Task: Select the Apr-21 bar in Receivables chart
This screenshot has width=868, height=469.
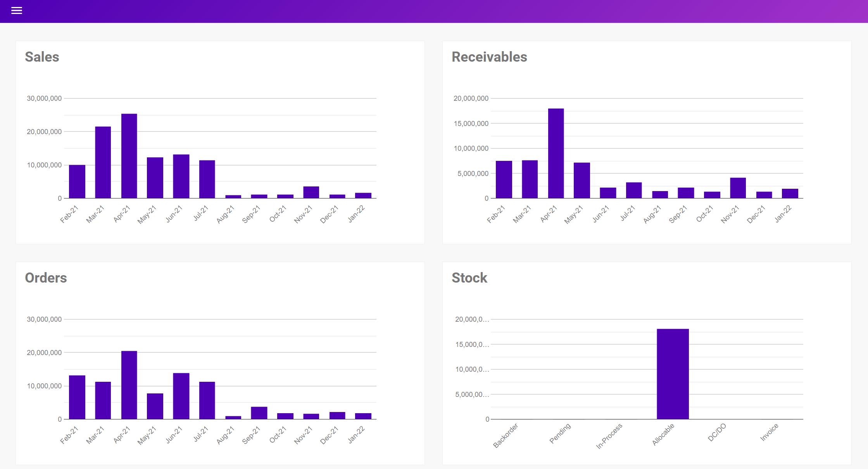Action: (556, 153)
